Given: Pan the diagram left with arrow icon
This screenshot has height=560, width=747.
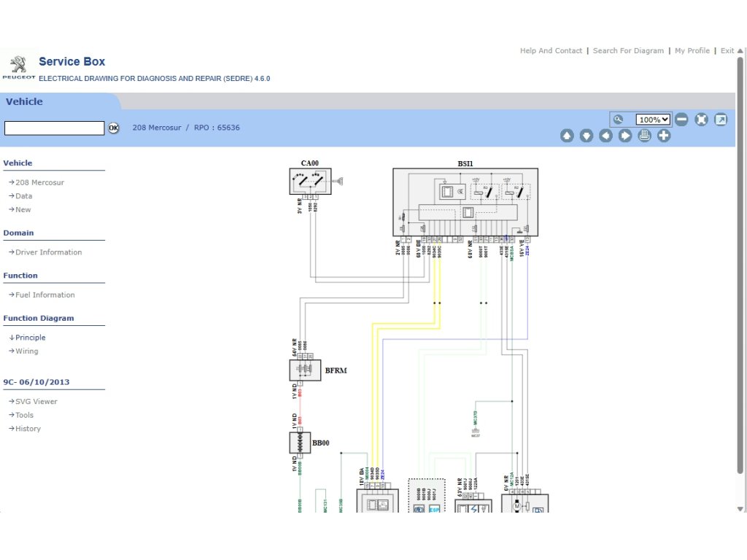Looking at the screenshot, I should click(605, 136).
